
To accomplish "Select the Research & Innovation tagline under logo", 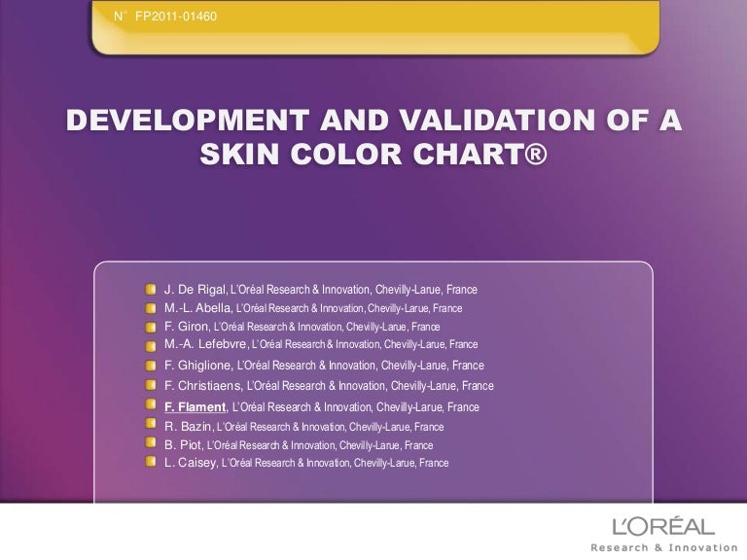I will pyautogui.click(x=660, y=547).
